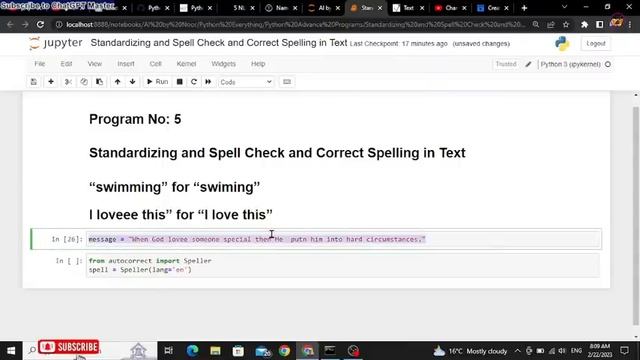
Task: Run the selected cell
Action: point(157,82)
